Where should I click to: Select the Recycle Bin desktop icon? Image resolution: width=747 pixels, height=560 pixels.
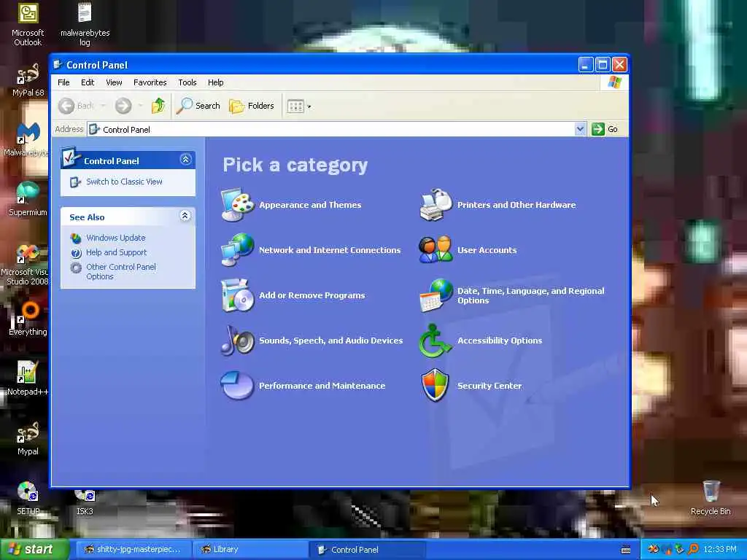click(x=711, y=497)
